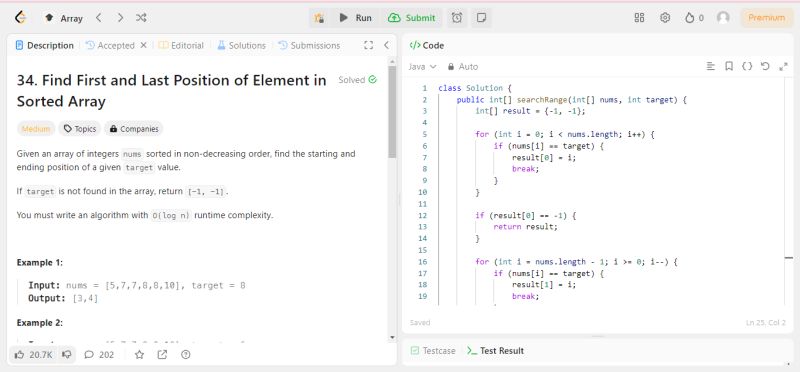Click the 'Ln 25, Col 2' status
The height and width of the screenshot is (372, 800).
765,323
